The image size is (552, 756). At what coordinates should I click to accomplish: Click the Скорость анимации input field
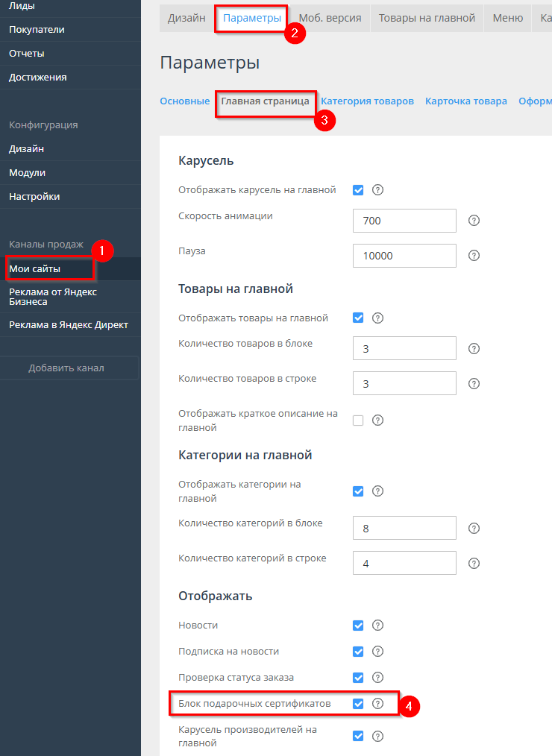click(x=404, y=221)
